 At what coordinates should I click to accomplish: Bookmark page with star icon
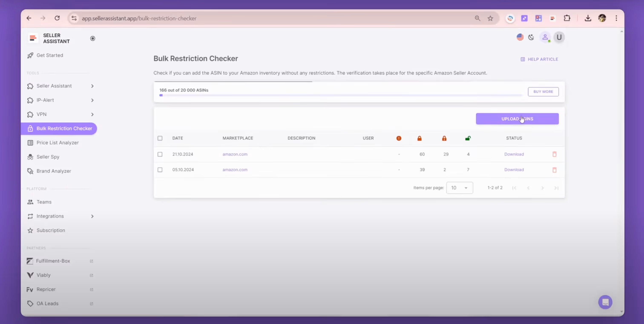click(x=490, y=18)
